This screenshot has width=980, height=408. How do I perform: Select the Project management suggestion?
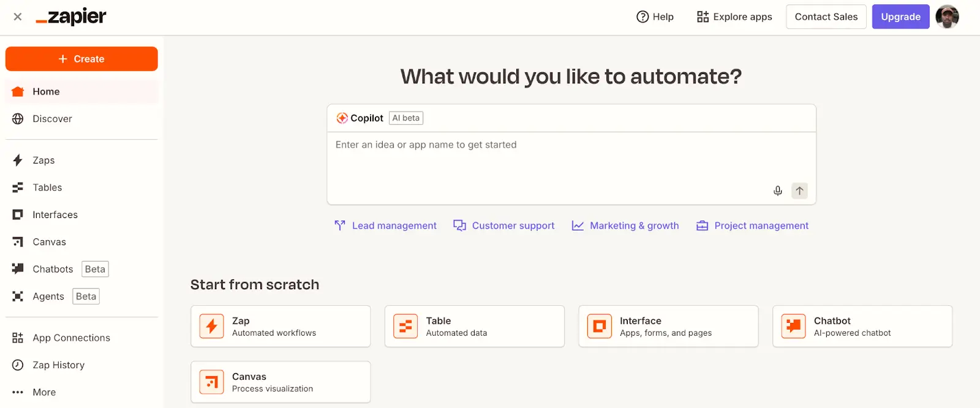coord(753,225)
